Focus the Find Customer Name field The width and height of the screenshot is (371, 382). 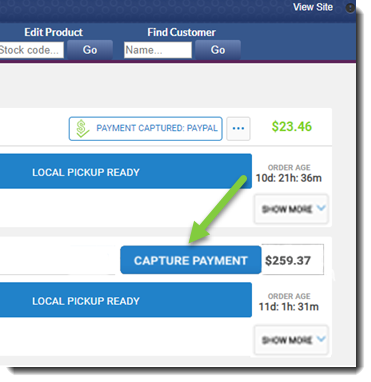[x=158, y=50]
